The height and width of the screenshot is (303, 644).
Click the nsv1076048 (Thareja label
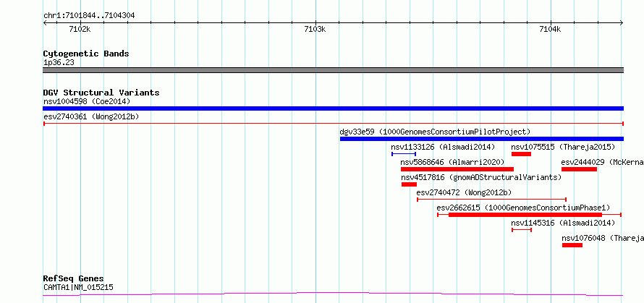[603, 238]
